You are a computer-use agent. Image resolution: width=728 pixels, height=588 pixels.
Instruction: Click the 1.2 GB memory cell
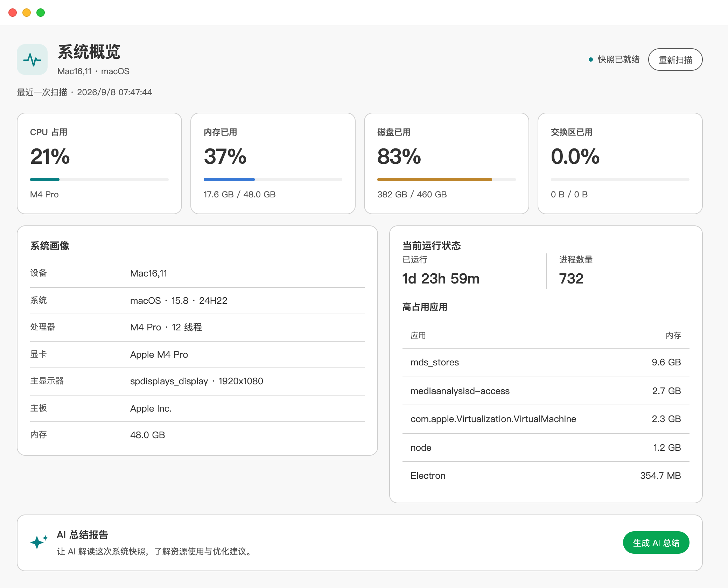pos(667,448)
